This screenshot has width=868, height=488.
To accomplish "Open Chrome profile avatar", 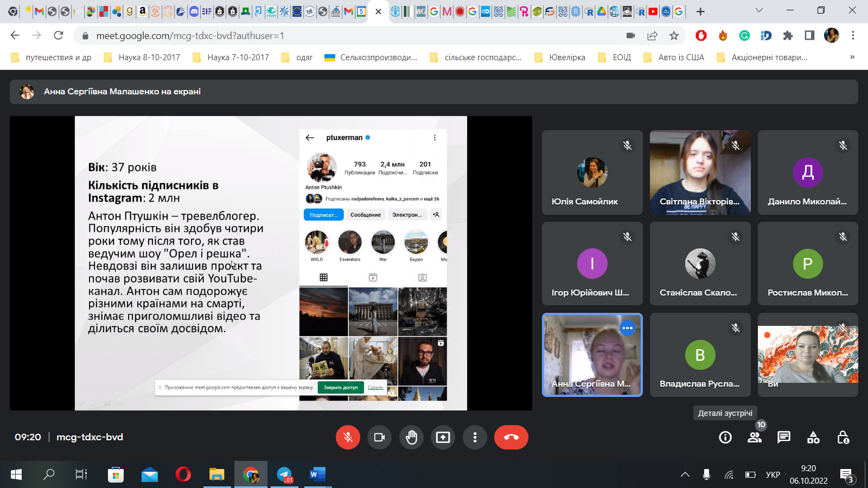I will [831, 35].
